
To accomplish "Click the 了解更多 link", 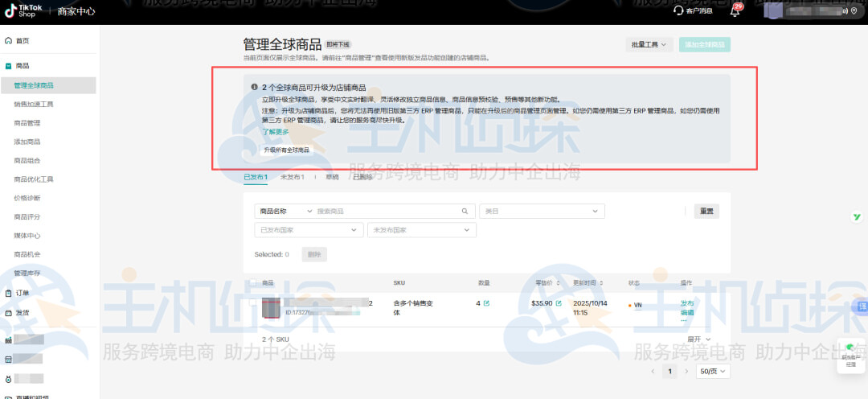I will click(x=276, y=132).
